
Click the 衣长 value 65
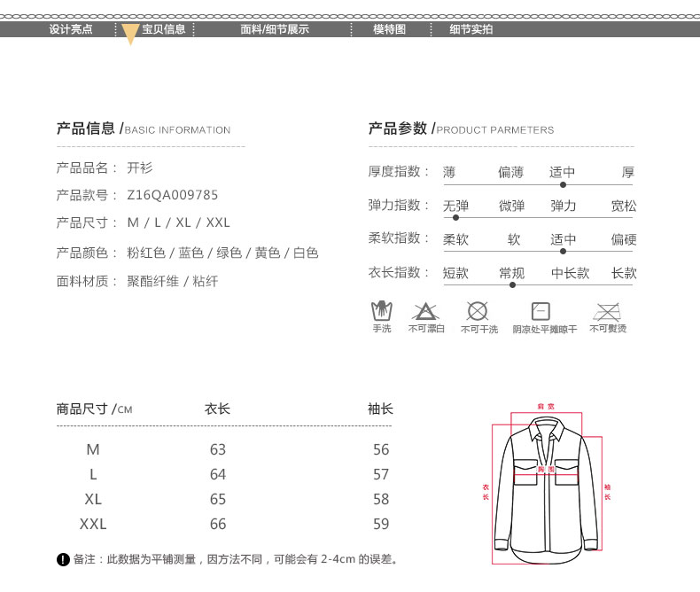pyautogui.click(x=218, y=499)
